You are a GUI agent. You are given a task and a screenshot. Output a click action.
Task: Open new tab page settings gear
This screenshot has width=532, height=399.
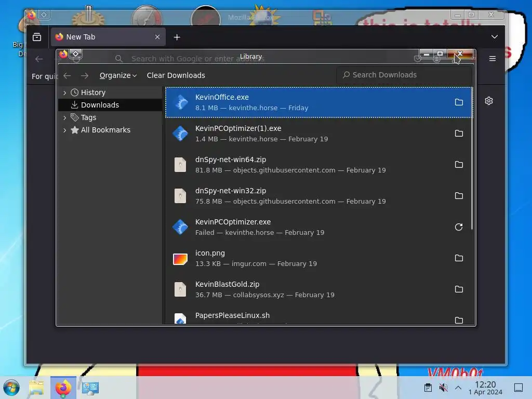pos(489,101)
